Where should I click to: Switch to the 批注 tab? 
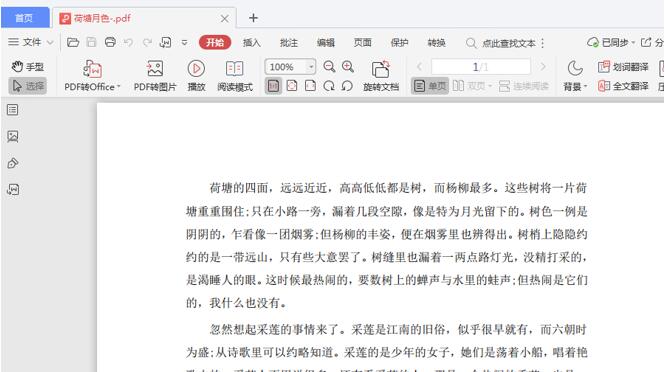(x=289, y=42)
